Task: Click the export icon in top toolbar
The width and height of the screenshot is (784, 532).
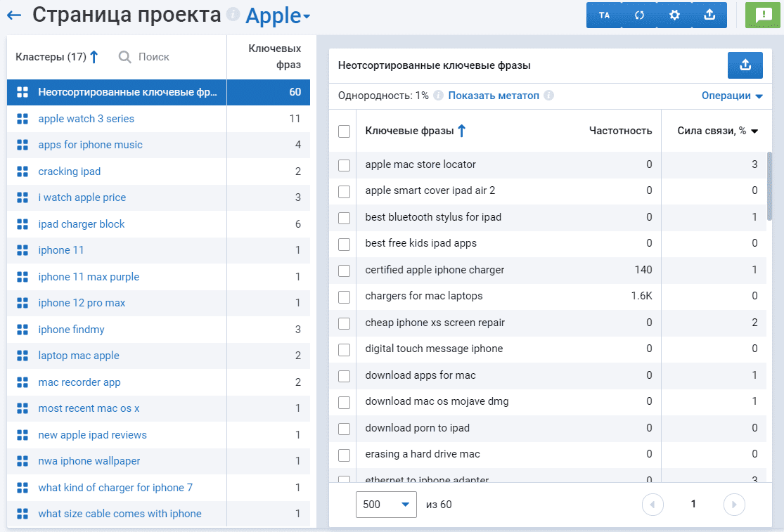Action: point(709,15)
